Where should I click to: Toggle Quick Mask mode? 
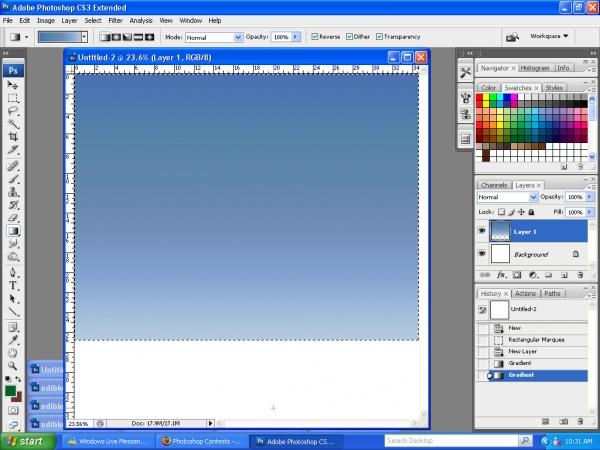[13, 411]
